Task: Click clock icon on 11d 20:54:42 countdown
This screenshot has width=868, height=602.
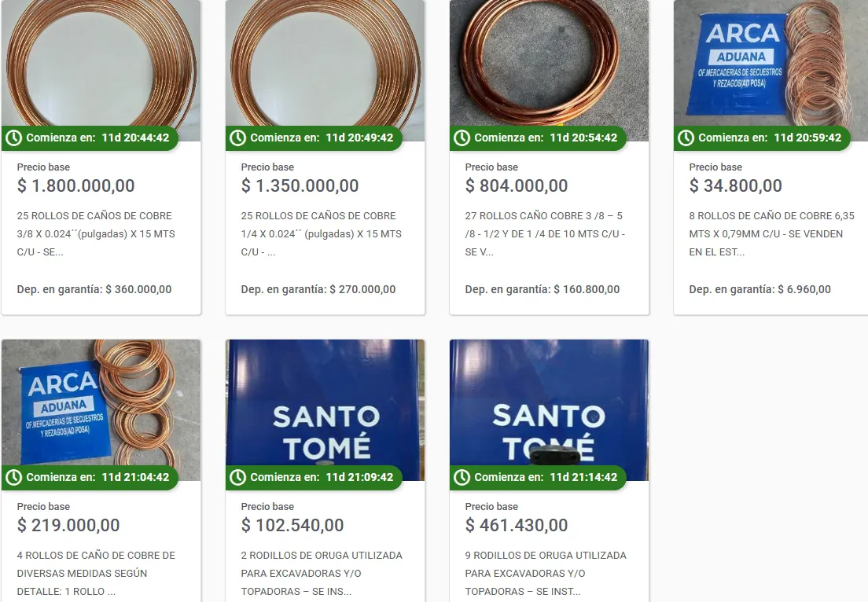Action: (x=462, y=138)
